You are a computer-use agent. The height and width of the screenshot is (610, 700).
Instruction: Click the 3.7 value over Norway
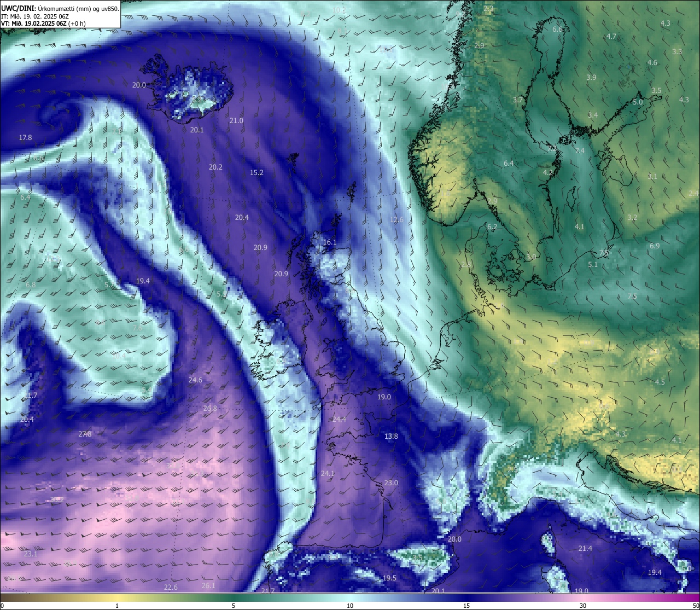[x=517, y=100]
